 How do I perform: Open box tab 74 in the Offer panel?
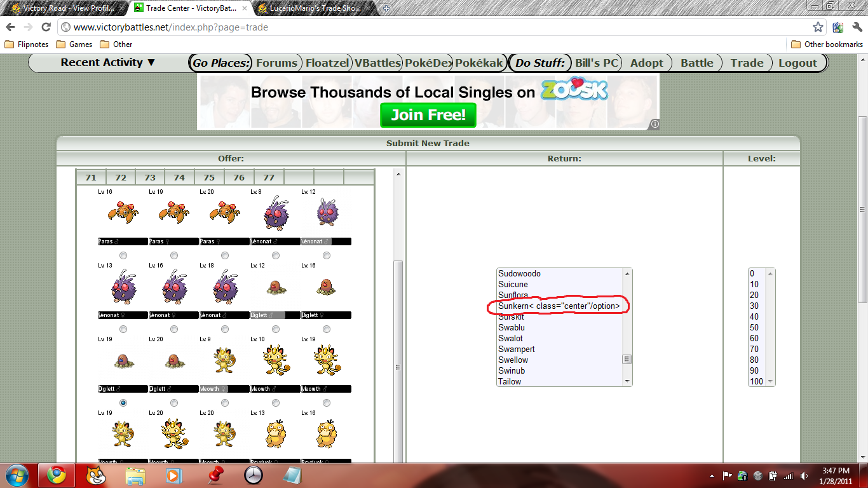pos(179,177)
